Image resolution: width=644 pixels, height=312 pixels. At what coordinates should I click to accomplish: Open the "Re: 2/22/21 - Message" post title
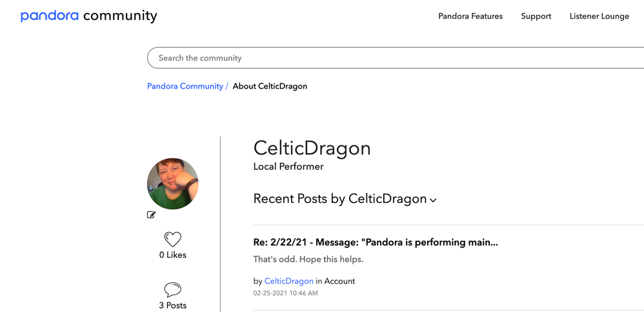click(x=375, y=242)
